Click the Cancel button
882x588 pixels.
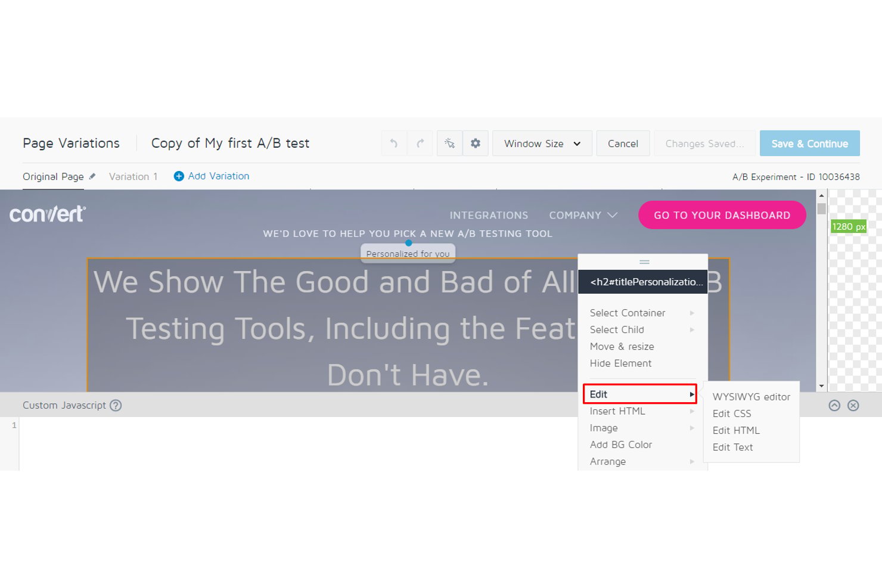[623, 144]
